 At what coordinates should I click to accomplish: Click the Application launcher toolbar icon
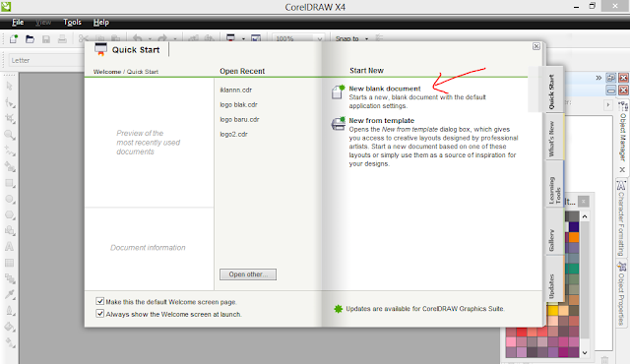tap(230, 38)
